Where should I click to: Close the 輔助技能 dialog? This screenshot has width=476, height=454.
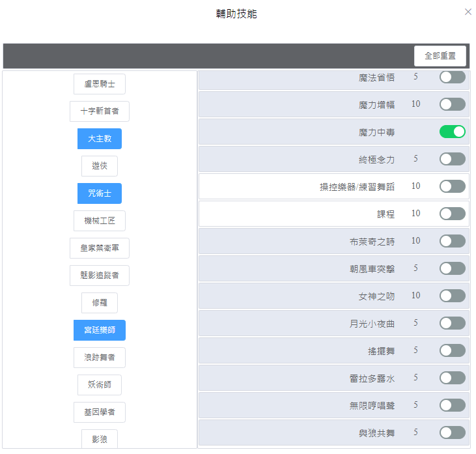tap(468, 12)
